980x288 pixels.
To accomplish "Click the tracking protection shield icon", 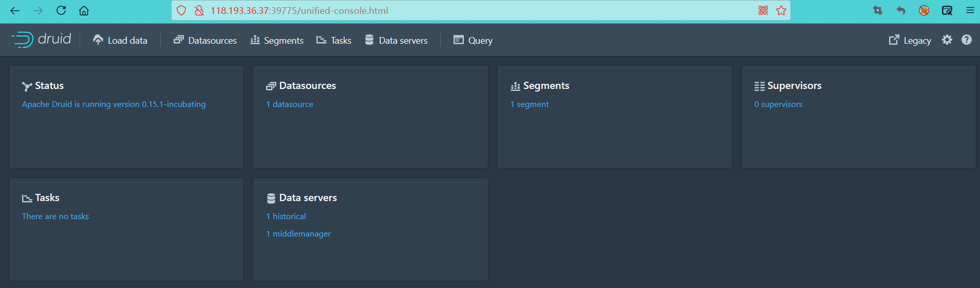I will 181,10.
